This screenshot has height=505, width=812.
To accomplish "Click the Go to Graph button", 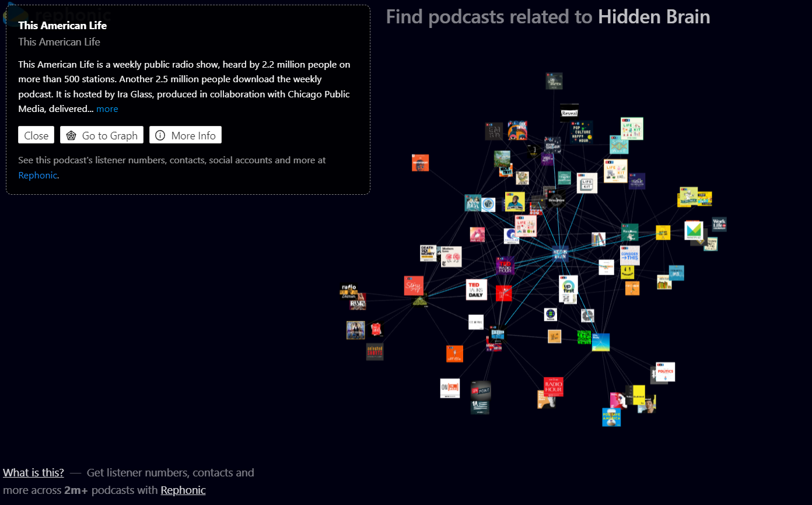I will [101, 135].
